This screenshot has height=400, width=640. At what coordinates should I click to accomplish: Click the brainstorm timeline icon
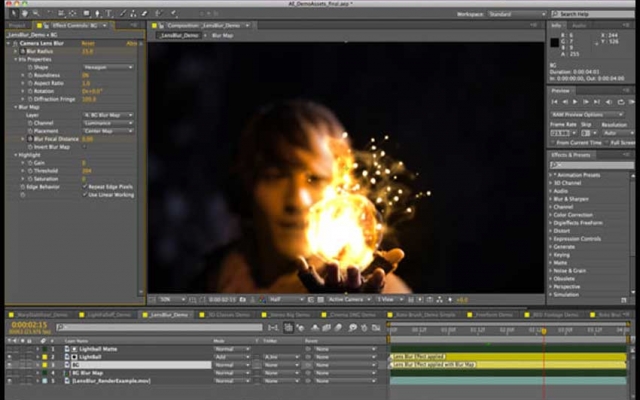[x=353, y=327]
